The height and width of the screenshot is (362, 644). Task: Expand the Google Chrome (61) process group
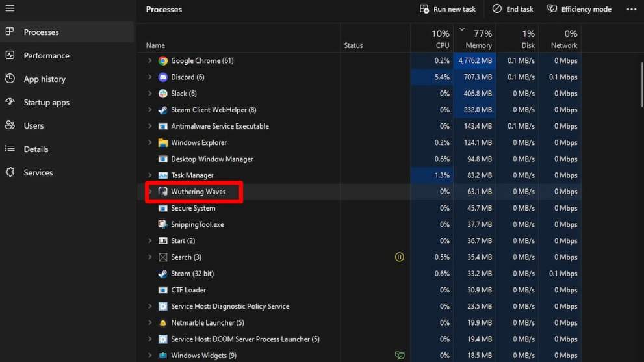[150, 61]
